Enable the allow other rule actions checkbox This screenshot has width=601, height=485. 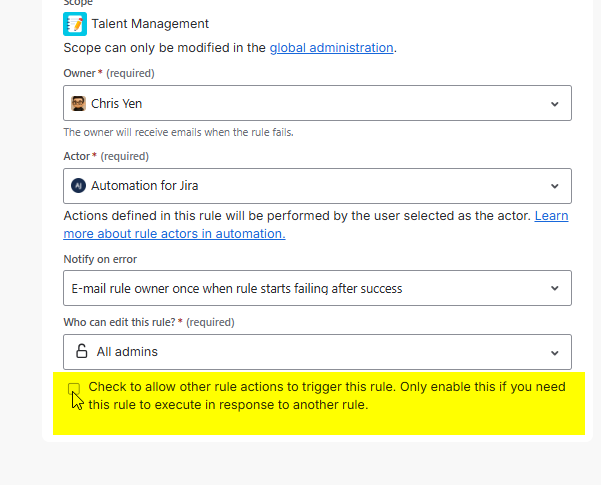[74, 388]
